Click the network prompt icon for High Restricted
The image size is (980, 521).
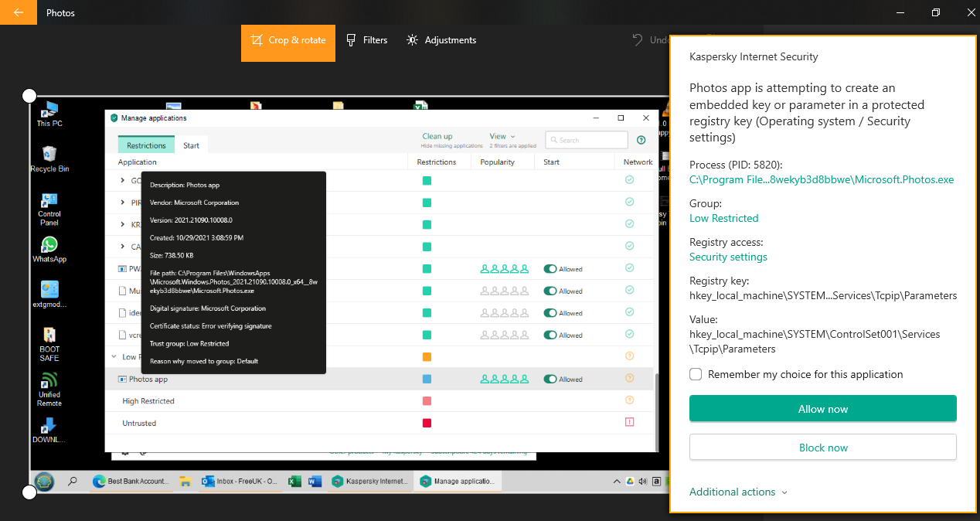(629, 400)
